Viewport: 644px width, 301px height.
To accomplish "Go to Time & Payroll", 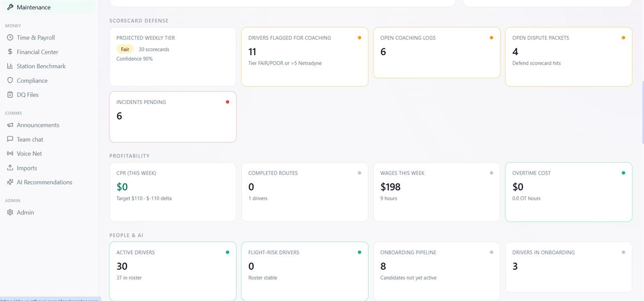I will click(x=49, y=37).
